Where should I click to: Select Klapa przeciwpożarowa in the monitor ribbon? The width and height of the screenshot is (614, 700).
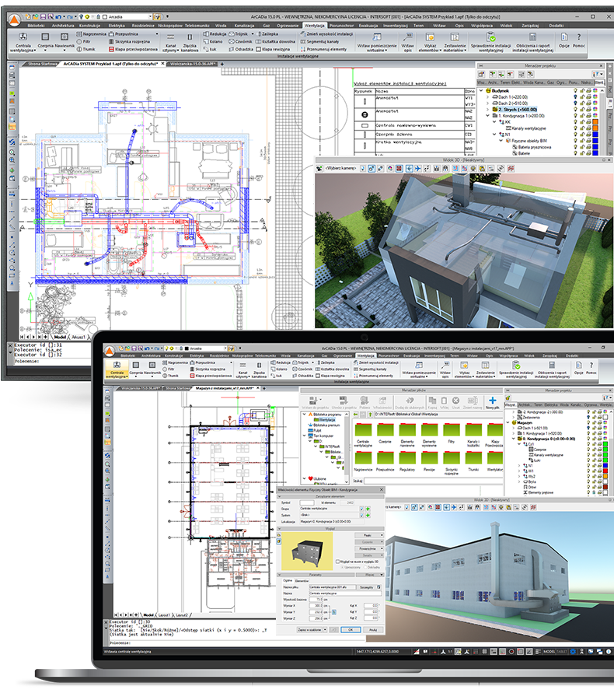(x=133, y=49)
